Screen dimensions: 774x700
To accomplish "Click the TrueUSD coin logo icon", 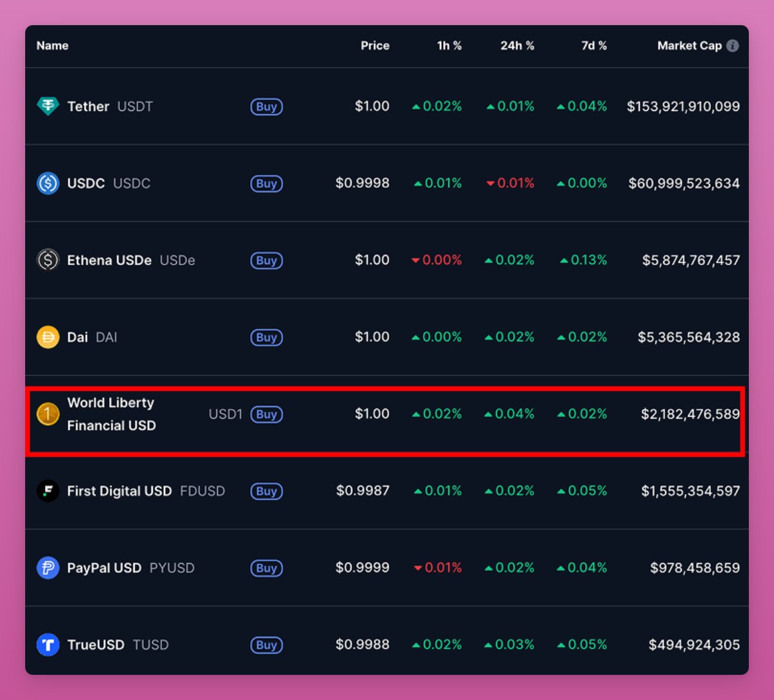I will pos(48,645).
